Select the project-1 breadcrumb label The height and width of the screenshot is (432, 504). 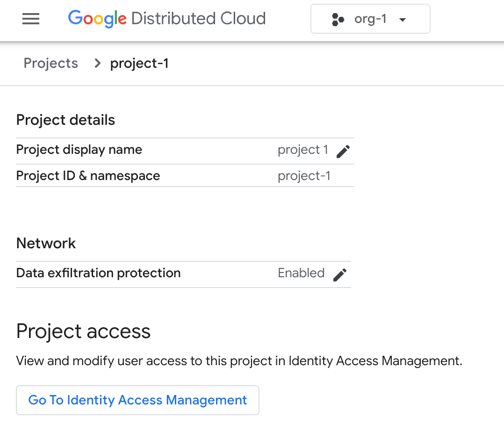[x=139, y=63]
